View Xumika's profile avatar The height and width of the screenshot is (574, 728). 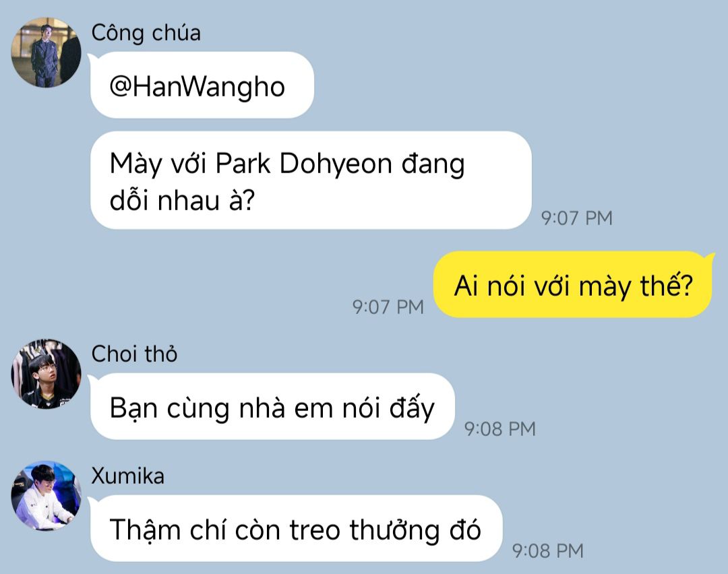click(46, 496)
